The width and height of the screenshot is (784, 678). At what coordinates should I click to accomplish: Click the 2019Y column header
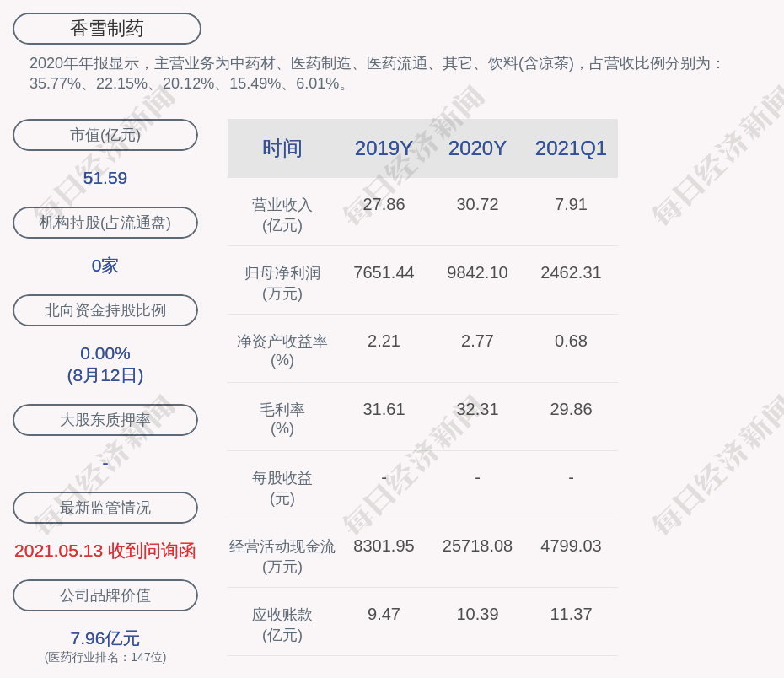[x=384, y=148]
